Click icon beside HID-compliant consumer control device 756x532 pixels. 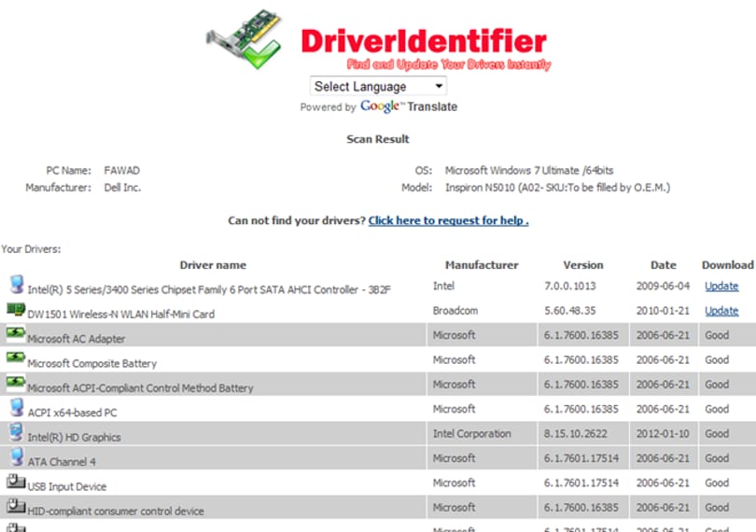(16, 506)
